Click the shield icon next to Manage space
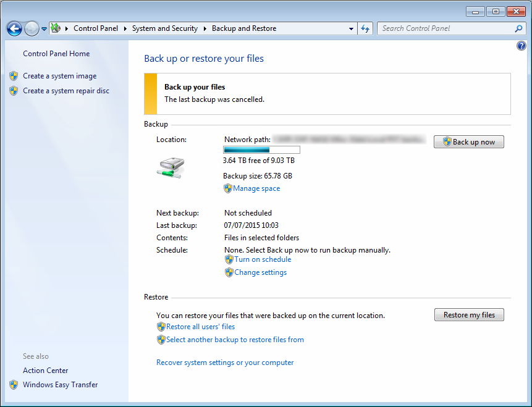This screenshot has width=532, height=407. coord(227,188)
